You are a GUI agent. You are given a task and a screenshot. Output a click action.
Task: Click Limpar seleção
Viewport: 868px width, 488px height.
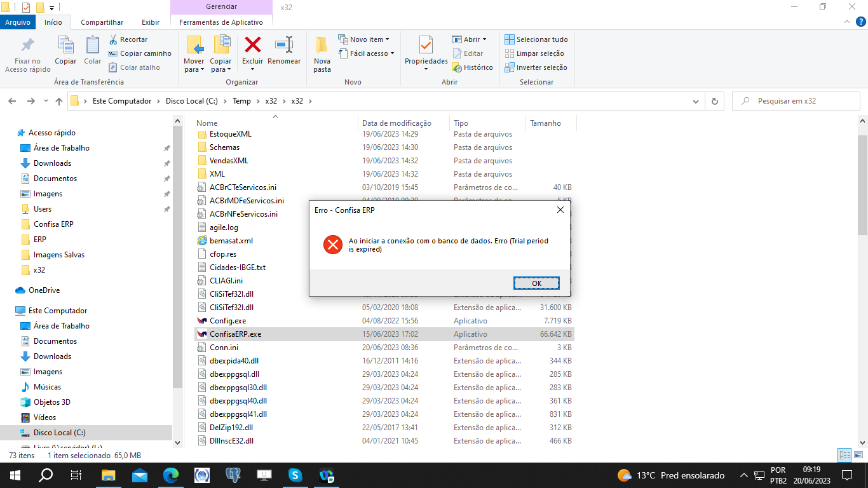[534, 53]
